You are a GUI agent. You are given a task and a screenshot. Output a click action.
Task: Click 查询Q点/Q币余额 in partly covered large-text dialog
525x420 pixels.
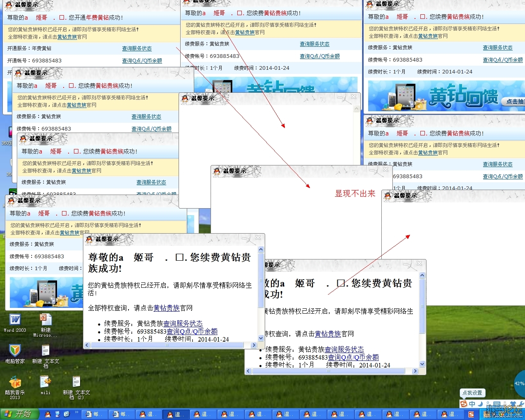[353, 358]
